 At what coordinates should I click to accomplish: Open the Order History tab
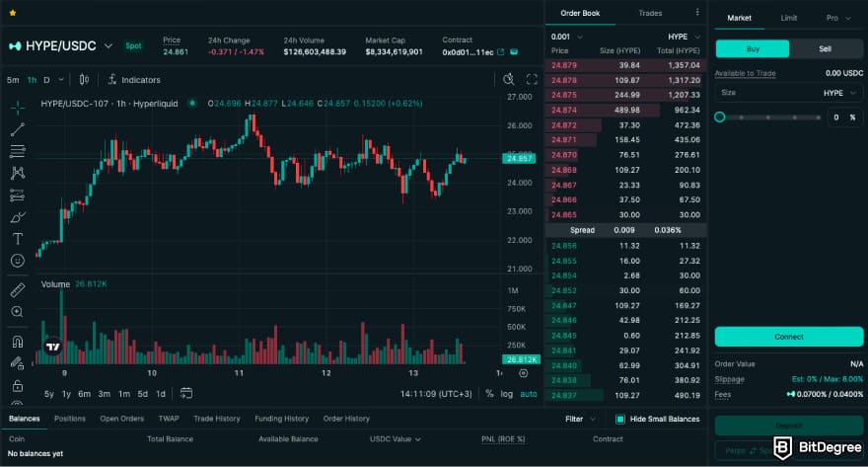[x=346, y=419]
